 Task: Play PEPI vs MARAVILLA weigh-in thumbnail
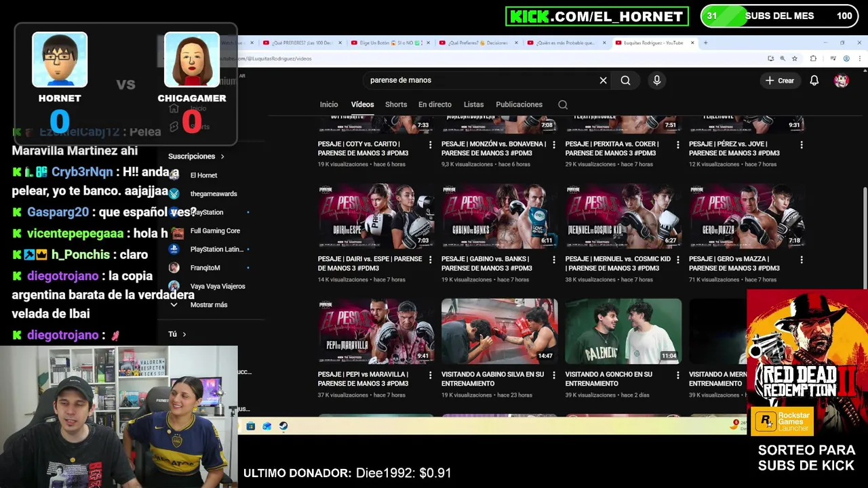point(376,331)
